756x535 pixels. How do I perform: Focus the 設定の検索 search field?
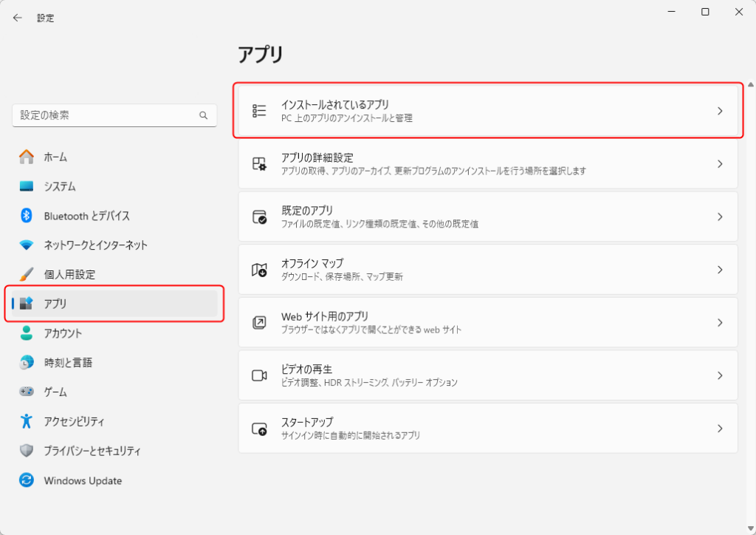[107, 116]
